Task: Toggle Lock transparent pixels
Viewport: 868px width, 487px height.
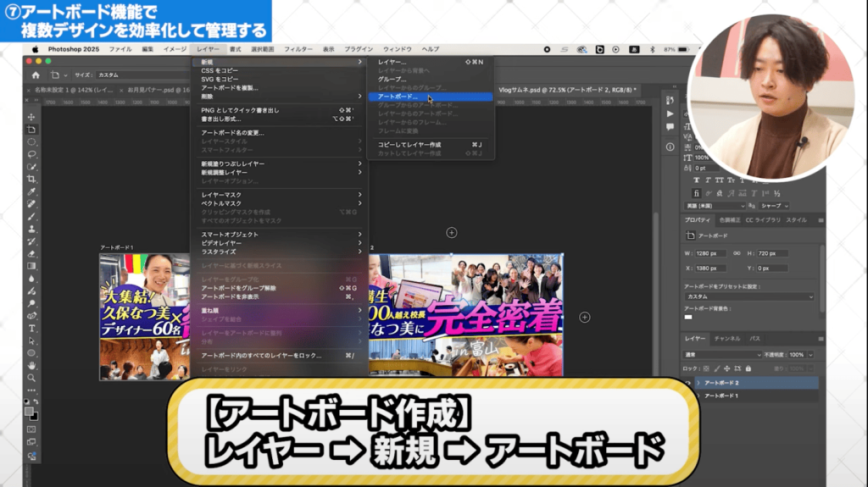Action: (x=706, y=368)
